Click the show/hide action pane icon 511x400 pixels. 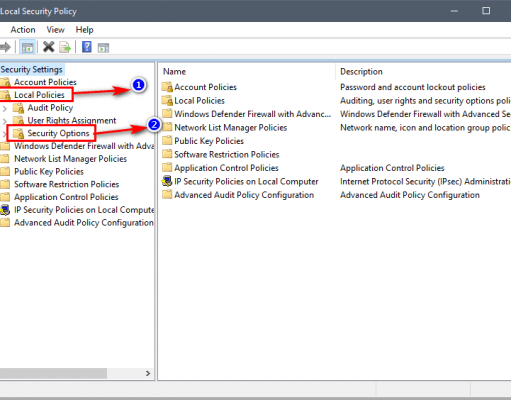103,48
